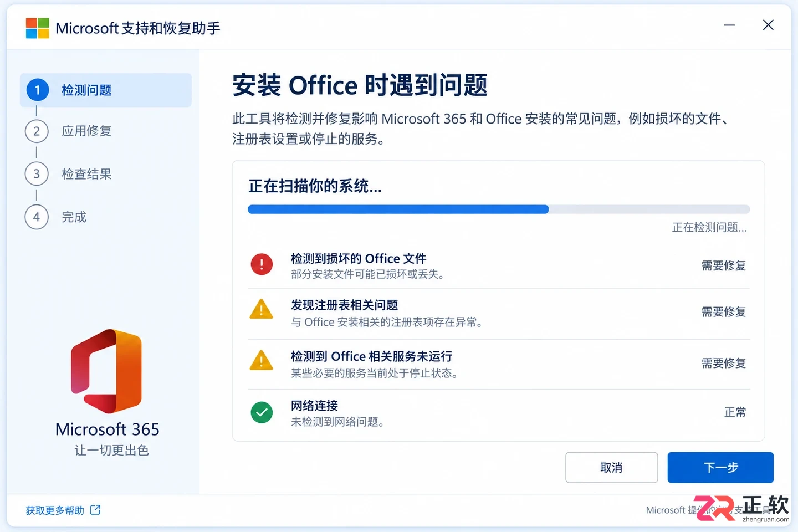Click the warning icon beside 发现注册表相关问题
The height and width of the screenshot is (532, 798).
point(262,309)
